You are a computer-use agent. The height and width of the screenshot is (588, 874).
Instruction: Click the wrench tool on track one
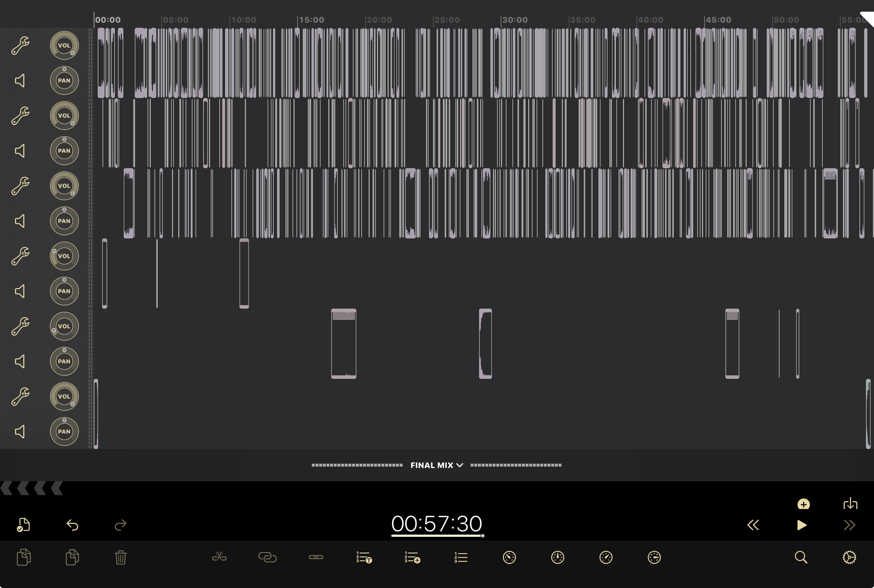pos(20,44)
